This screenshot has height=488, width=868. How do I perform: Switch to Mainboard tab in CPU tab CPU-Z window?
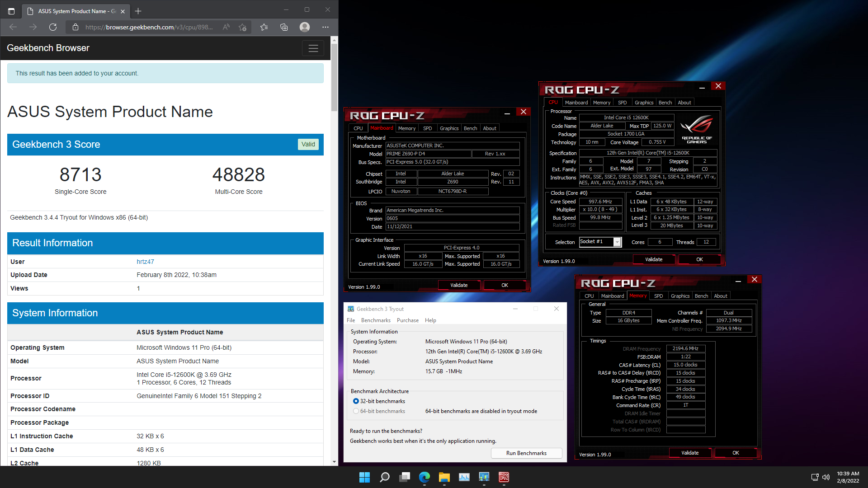coord(576,103)
